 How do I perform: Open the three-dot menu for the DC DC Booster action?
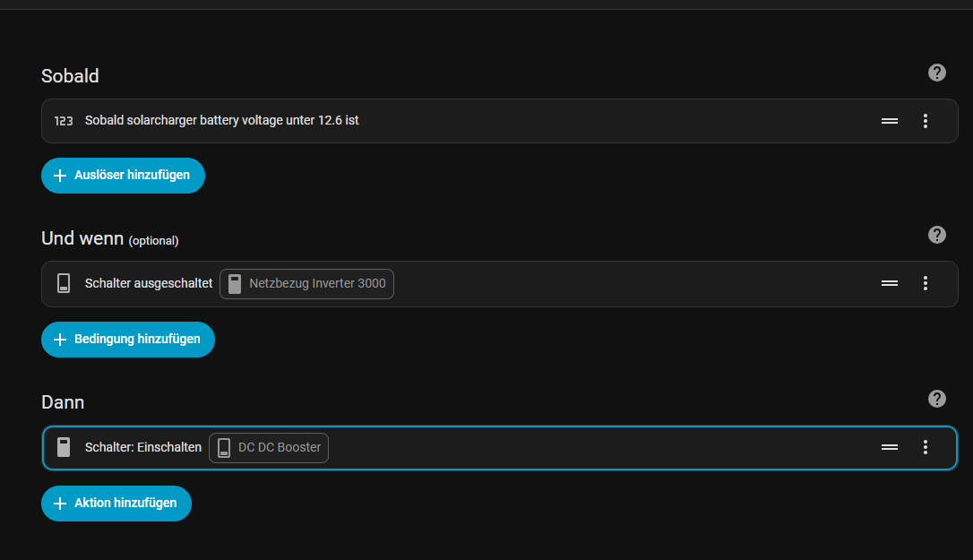tap(926, 447)
